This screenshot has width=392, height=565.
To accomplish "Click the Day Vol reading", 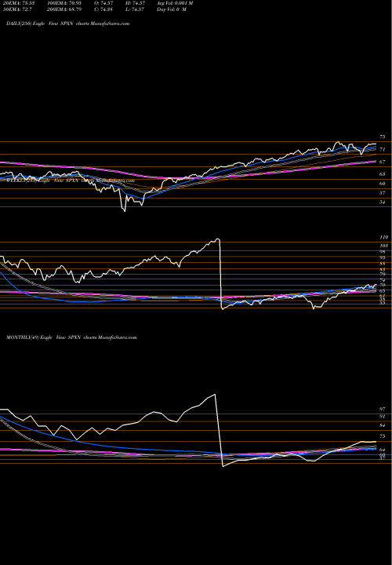I will 172,9.
